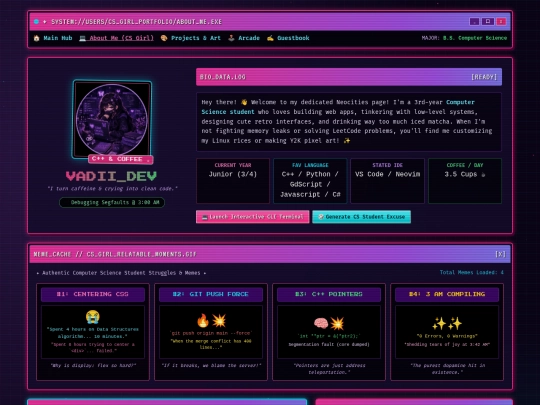Click the sparkle emoji ending the bio
540x405 pixels.
click(x=346, y=141)
